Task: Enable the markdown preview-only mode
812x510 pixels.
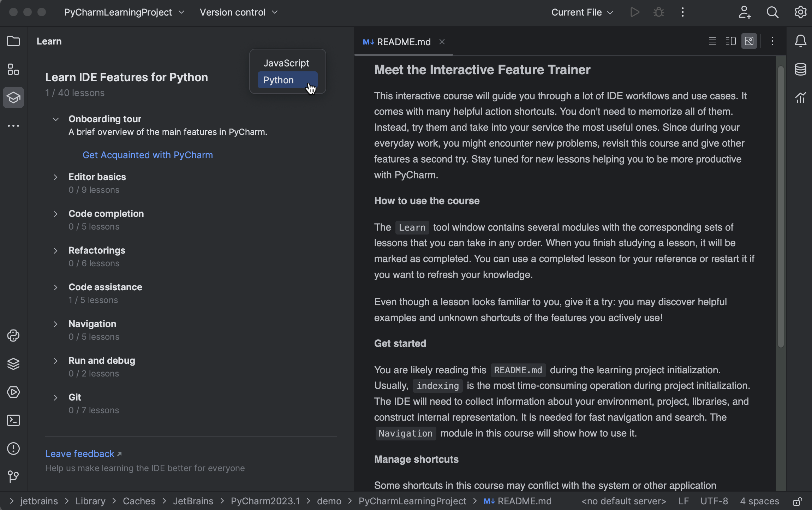Action: click(x=749, y=41)
